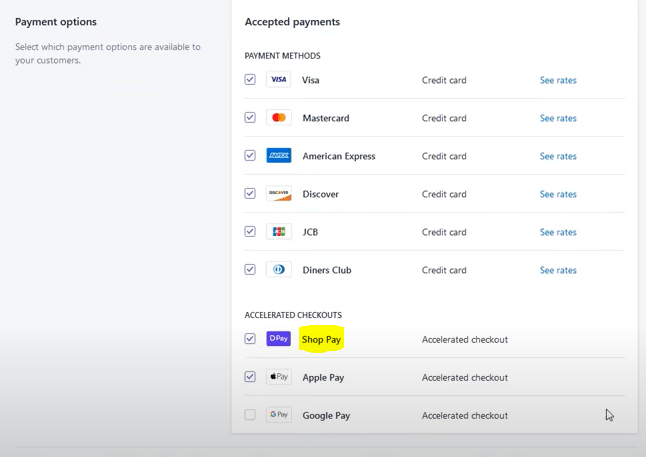This screenshot has width=646, height=457.
Task: Click the Shop Pay logo icon
Action: coord(279,339)
